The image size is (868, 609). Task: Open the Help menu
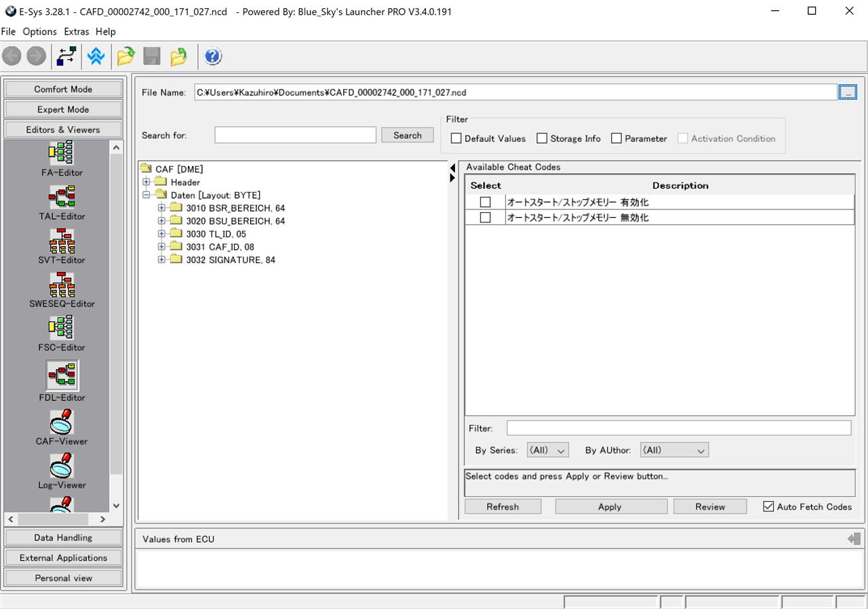pos(106,31)
